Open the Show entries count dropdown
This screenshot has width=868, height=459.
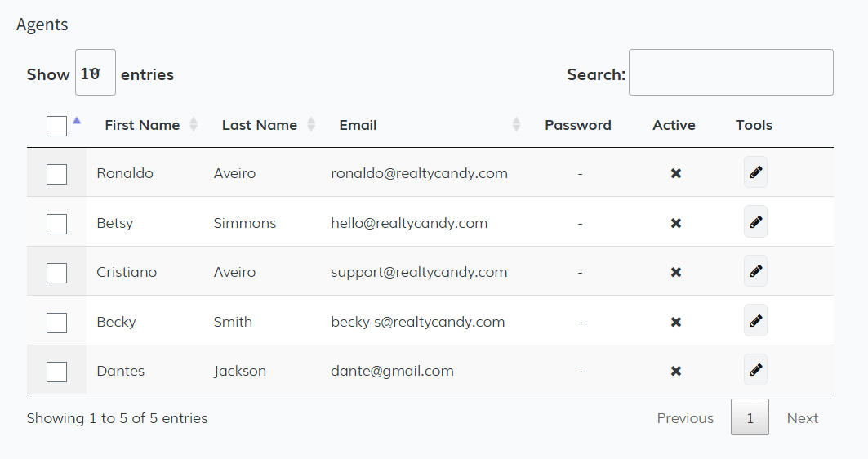coord(95,74)
